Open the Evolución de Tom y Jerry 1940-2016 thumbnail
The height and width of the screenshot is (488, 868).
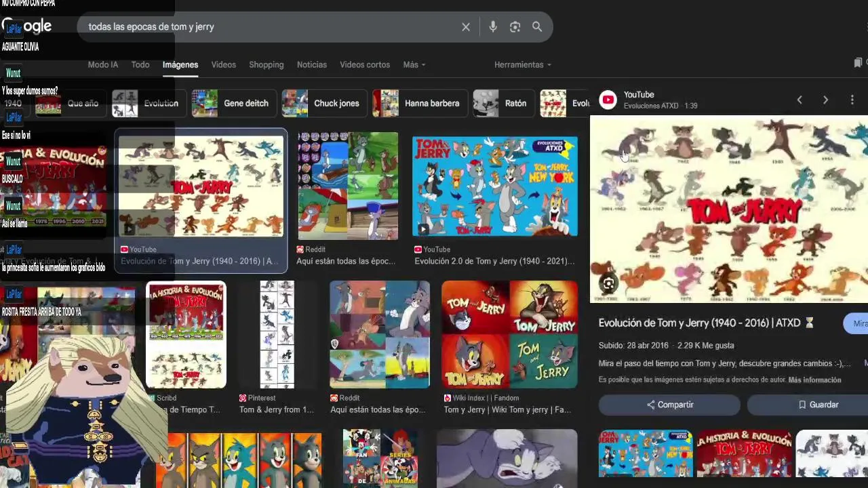pos(201,186)
